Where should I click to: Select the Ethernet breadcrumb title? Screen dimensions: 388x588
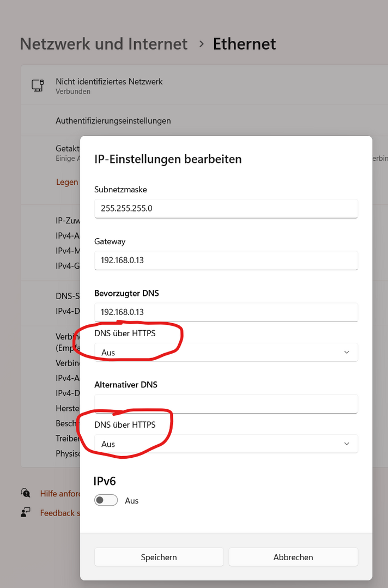pyautogui.click(x=245, y=44)
